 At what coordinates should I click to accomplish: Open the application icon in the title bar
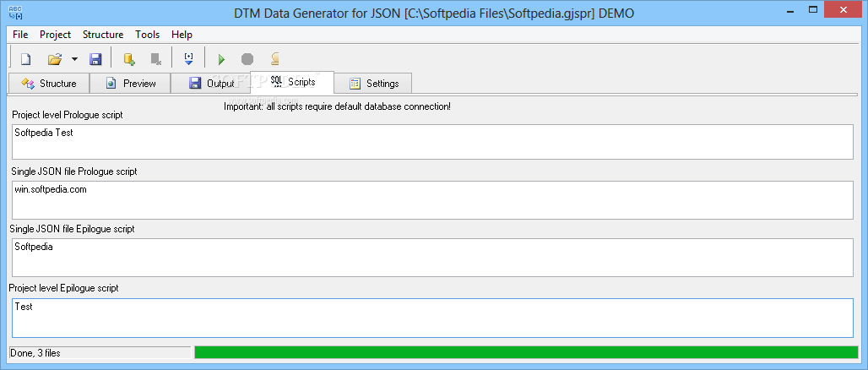15,11
